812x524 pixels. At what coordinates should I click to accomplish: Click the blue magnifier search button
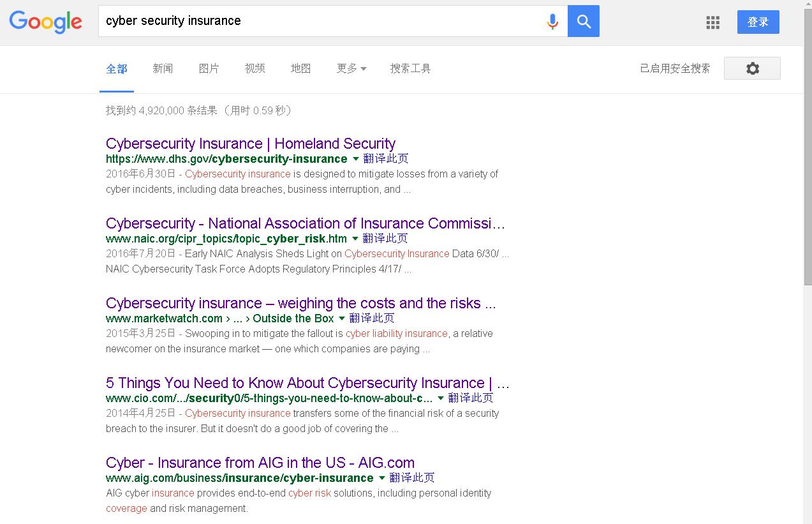(x=584, y=21)
